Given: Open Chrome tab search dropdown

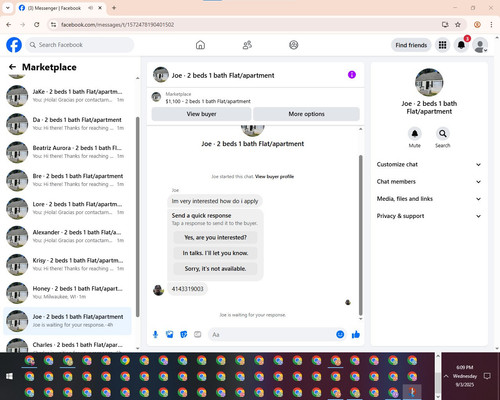Looking at the screenshot, I should tap(8, 7).
